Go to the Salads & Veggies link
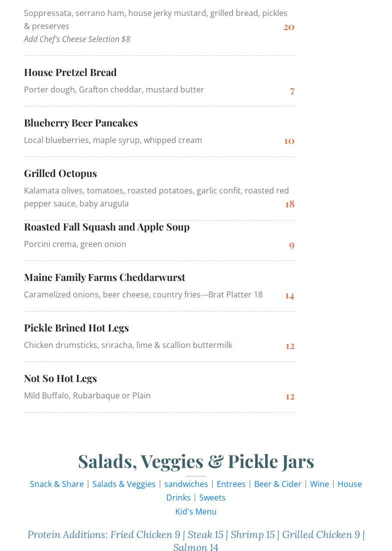392x551 pixels. [124, 484]
